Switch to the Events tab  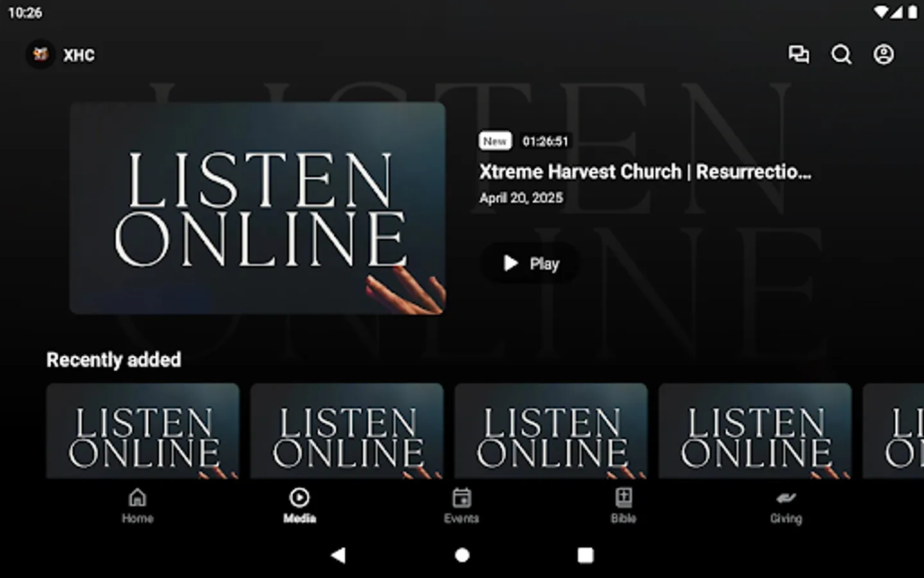tap(461, 506)
